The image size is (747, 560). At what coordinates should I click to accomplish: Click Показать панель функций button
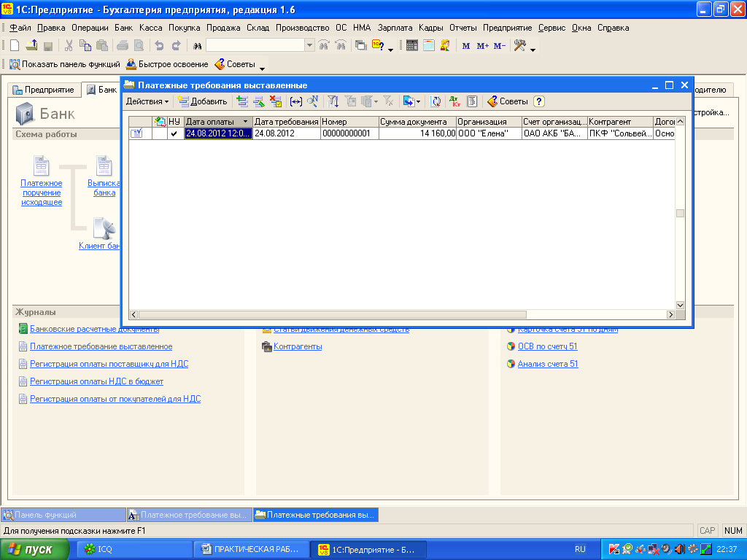(x=65, y=64)
